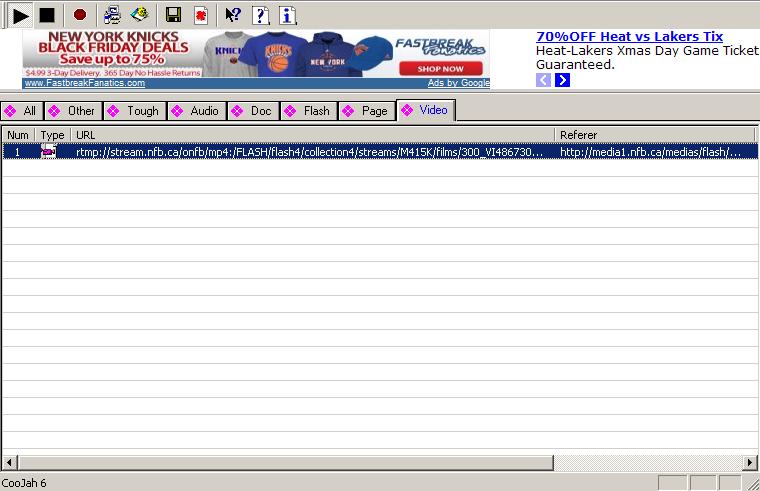Stop capture with the black square button
This screenshot has width=760, height=491.
(x=47, y=16)
